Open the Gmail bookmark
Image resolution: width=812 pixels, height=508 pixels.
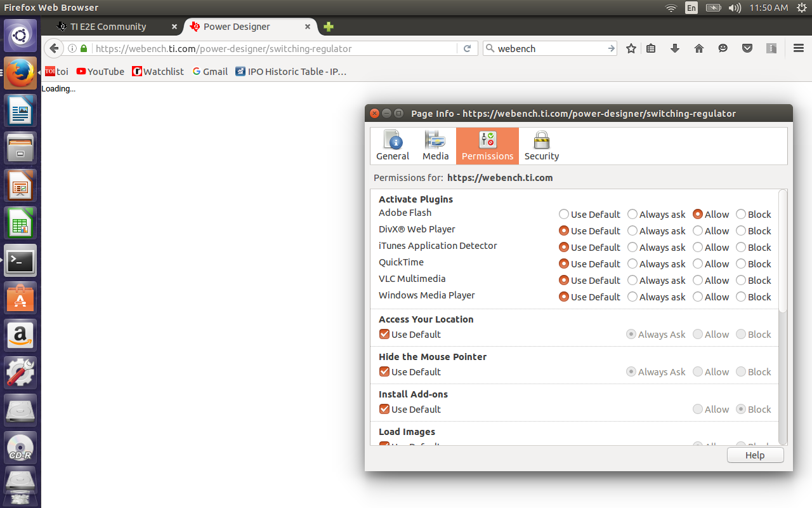210,72
